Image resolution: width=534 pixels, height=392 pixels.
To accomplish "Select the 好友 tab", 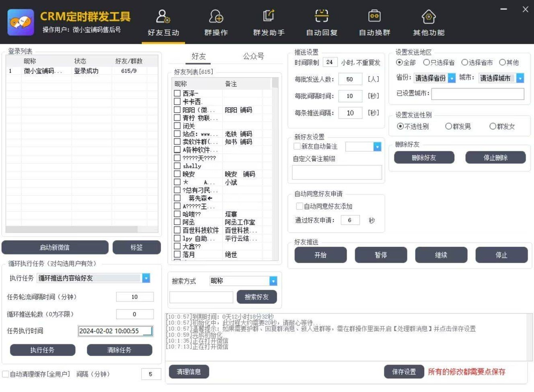I will (199, 56).
